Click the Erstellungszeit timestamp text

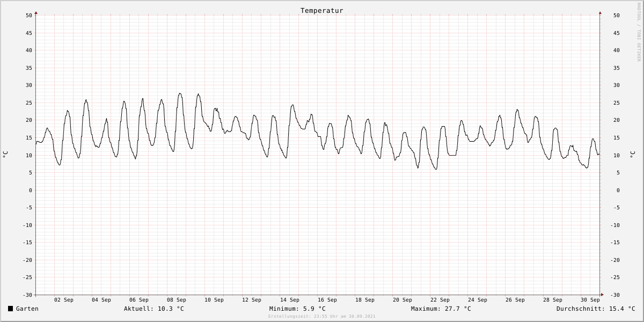coord(322,317)
